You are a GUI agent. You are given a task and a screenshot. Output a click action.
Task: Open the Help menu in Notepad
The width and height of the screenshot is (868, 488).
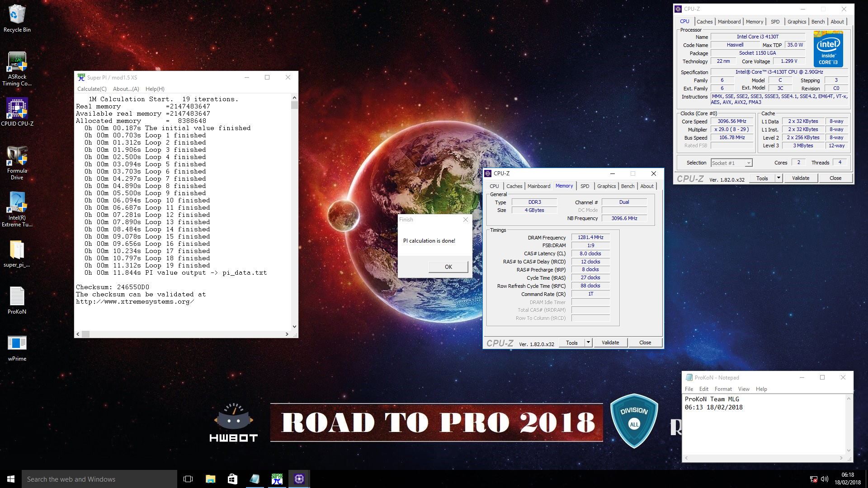pyautogui.click(x=761, y=389)
